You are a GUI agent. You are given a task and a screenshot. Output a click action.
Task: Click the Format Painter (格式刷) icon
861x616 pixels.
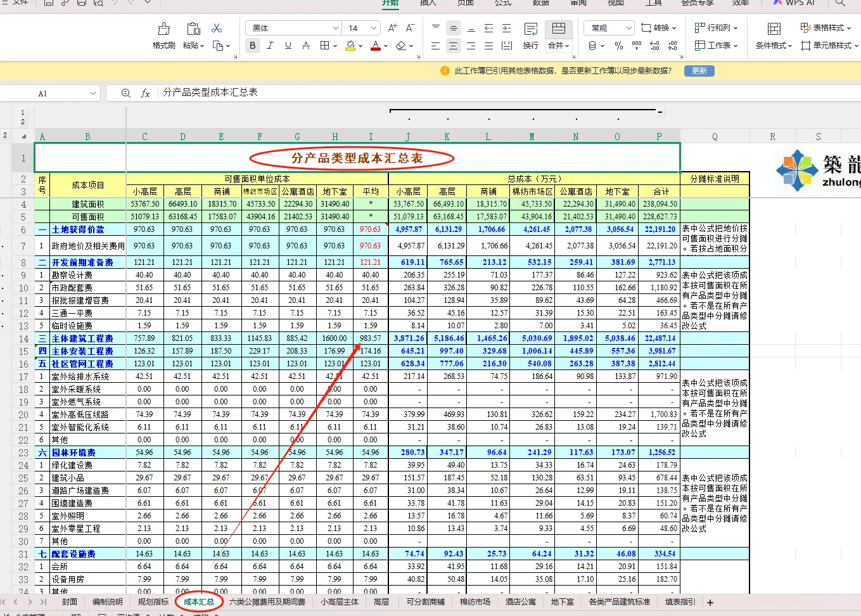[164, 29]
